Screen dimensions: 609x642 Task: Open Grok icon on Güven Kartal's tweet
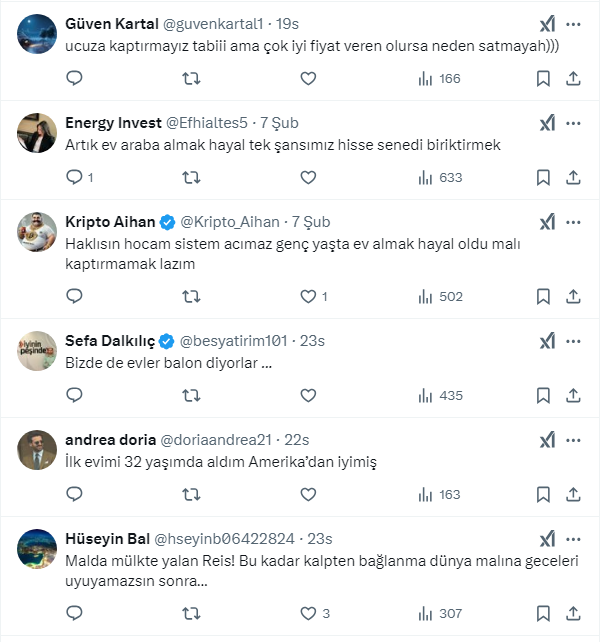coord(547,23)
